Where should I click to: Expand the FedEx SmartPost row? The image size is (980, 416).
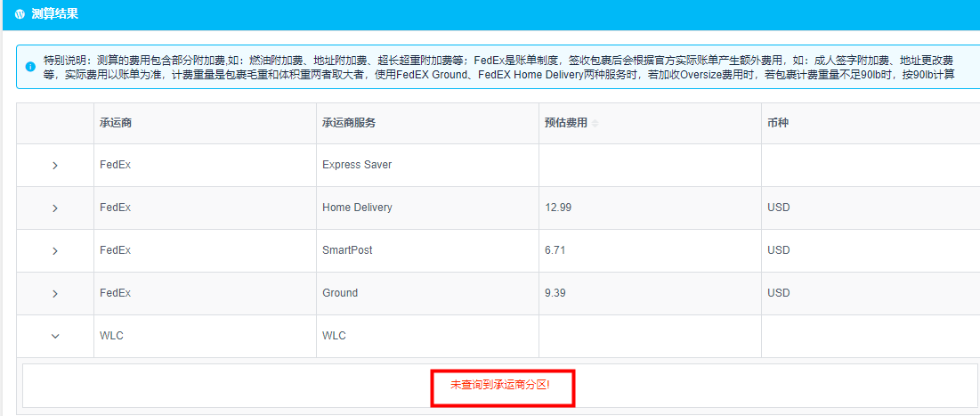[55, 251]
